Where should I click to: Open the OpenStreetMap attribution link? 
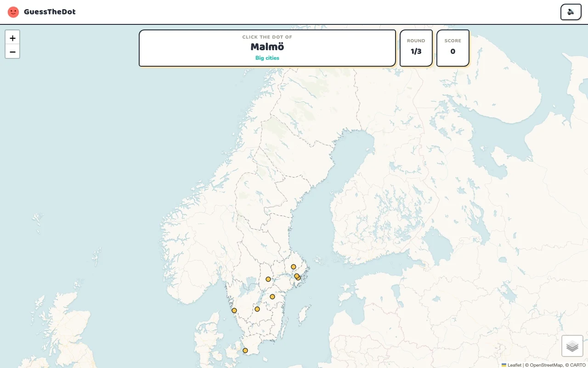click(x=546, y=365)
